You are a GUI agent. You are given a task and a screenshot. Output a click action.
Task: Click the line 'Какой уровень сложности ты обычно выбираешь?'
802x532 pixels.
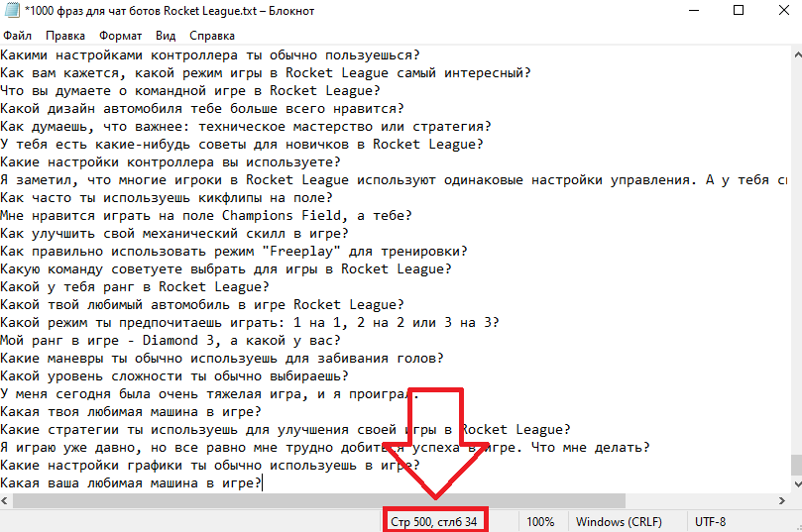[x=174, y=376]
